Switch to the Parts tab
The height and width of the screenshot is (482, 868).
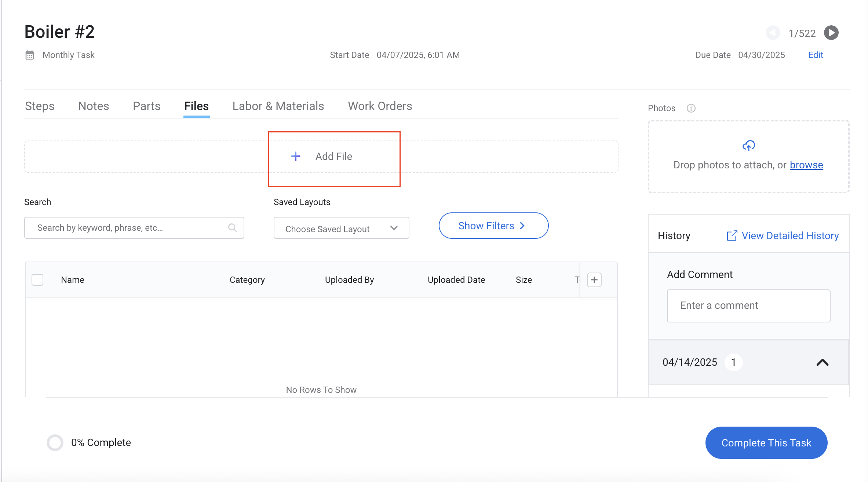tap(146, 106)
